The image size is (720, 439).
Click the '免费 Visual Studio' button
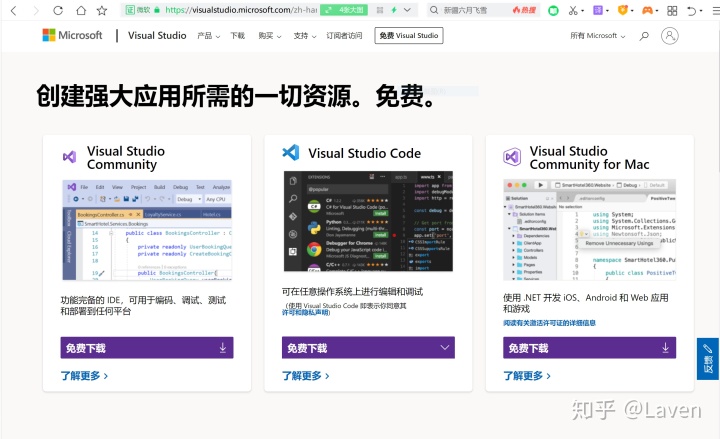click(409, 35)
